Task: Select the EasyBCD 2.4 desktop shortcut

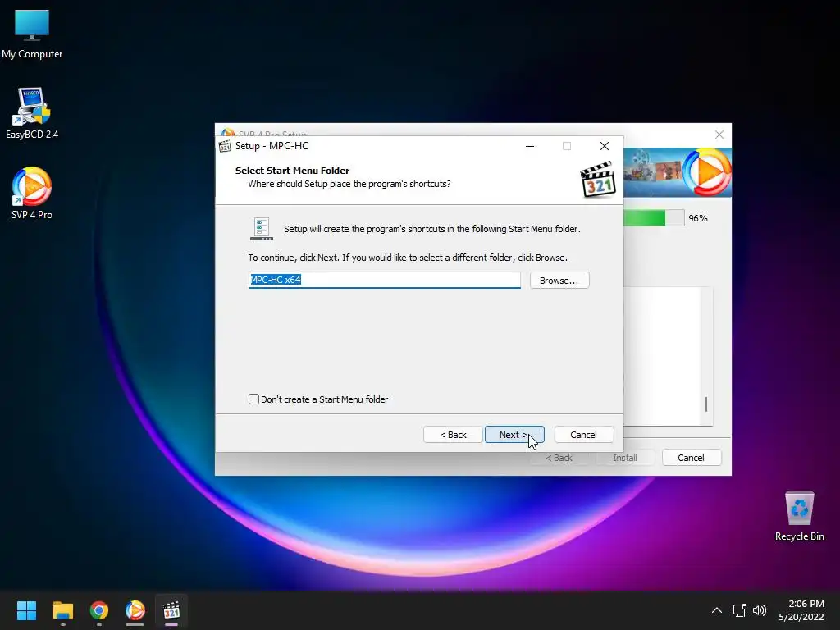Action: pos(32,113)
